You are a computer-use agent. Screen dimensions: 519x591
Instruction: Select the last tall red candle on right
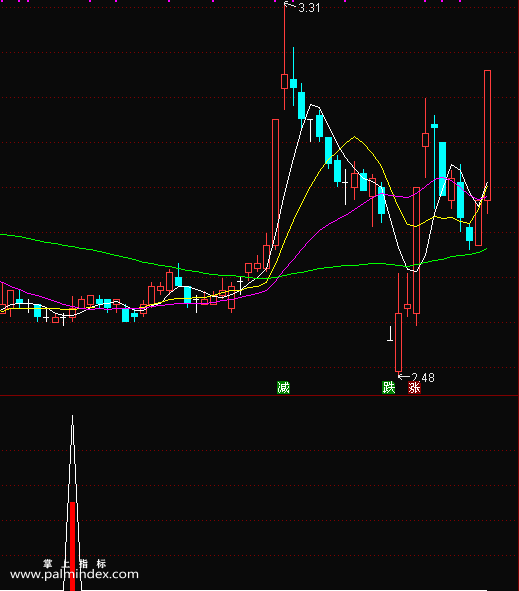(x=487, y=136)
